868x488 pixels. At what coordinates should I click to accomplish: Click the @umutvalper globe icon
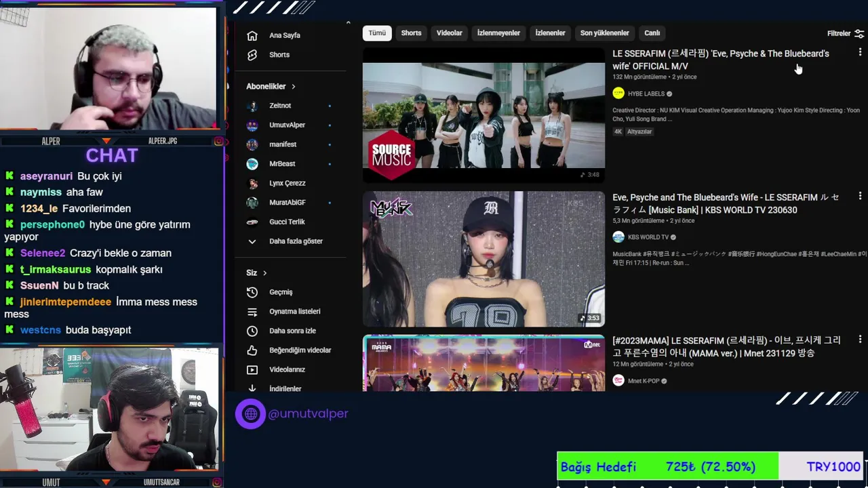pyautogui.click(x=250, y=413)
